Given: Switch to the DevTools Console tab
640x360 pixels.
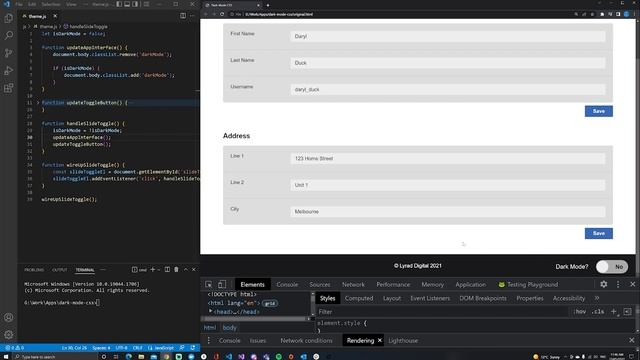Looking at the screenshot, I should click(287, 284).
